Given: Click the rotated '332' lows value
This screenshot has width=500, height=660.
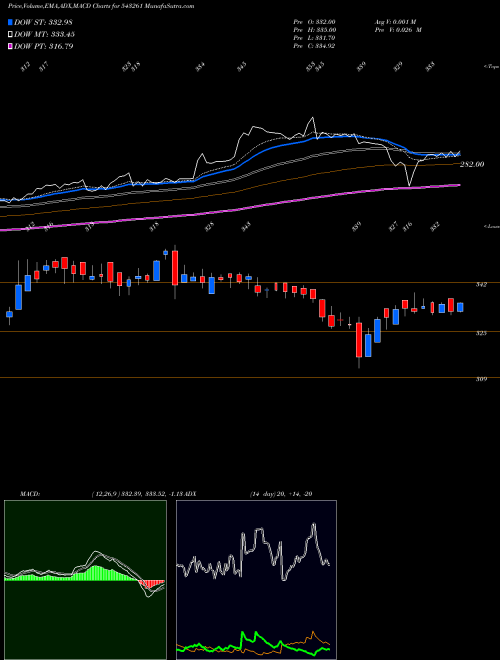Looking at the screenshot, I should click(x=435, y=227).
